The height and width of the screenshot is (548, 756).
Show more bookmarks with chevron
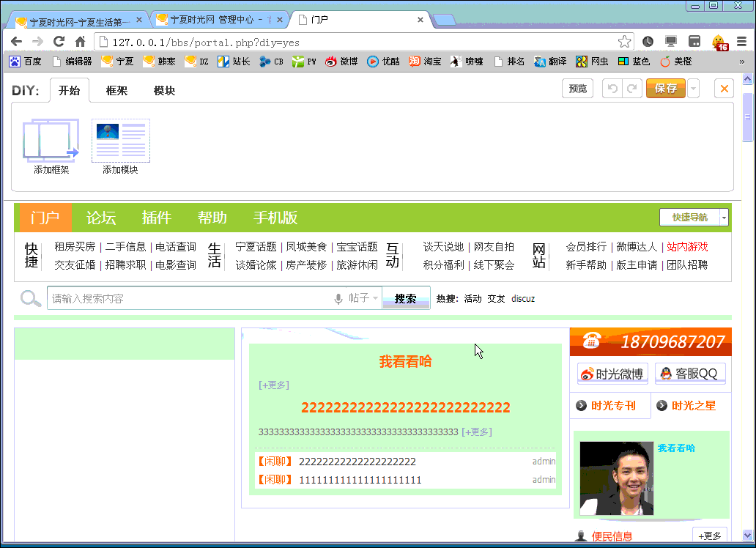(741, 62)
